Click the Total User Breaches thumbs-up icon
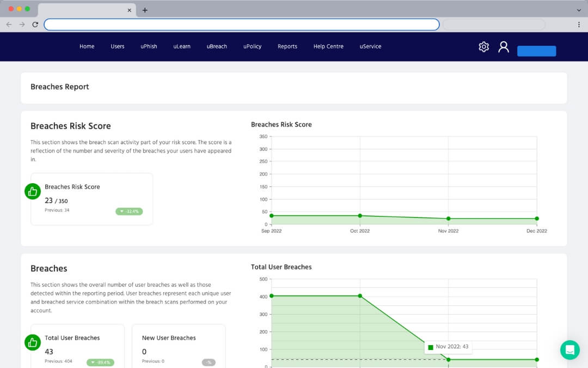588x368 pixels. tap(33, 342)
